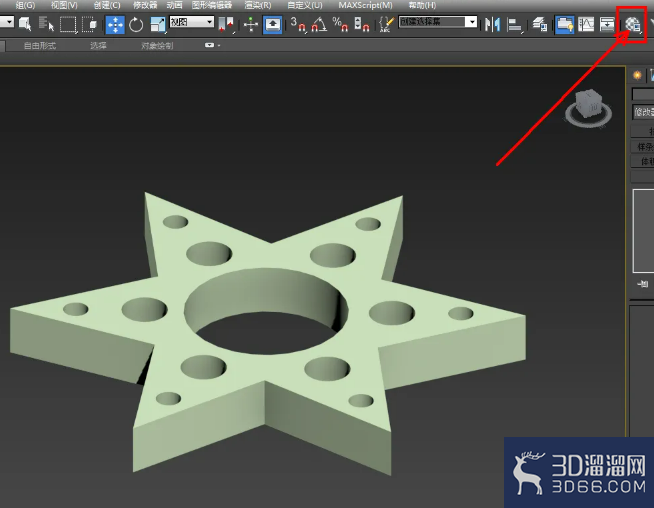Open the 渲染(R) Rendering menu
This screenshot has width=654, height=508.
258,5
